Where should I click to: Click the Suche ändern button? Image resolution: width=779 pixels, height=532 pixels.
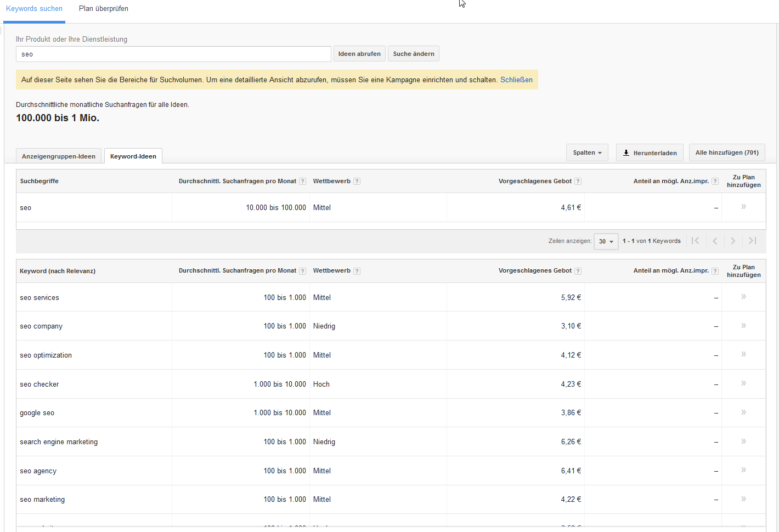413,53
